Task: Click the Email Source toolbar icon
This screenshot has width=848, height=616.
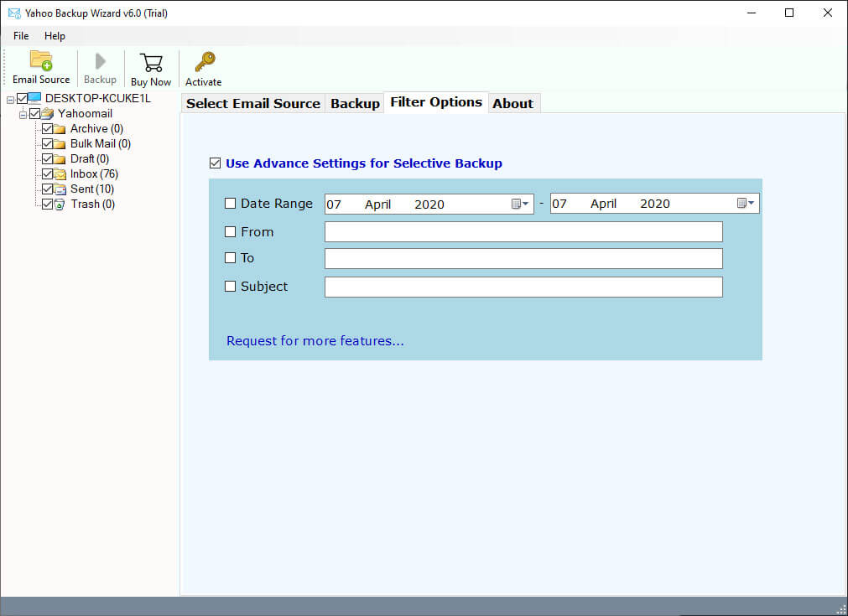Action: point(41,60)
